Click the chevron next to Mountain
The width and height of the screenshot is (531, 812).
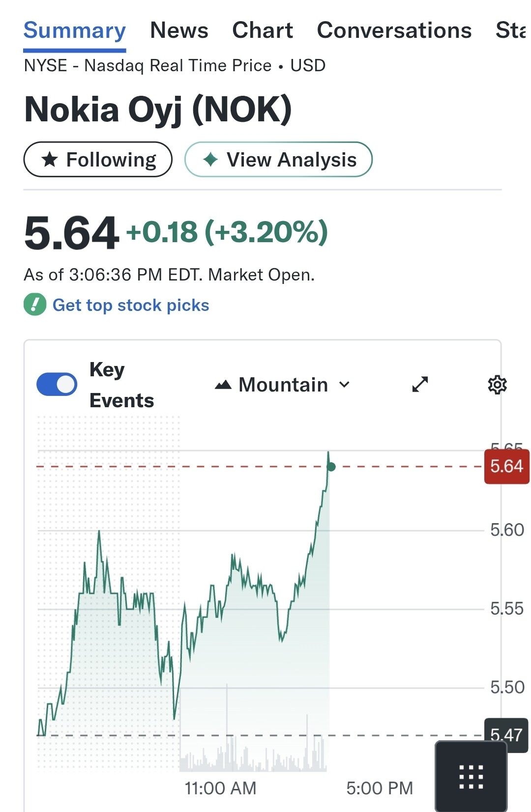click(x=345, y=385)
